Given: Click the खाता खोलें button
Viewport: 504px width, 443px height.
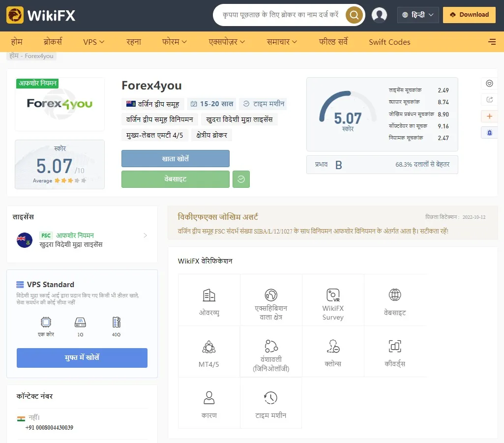Looking at the screenshot, I should (x=176, y=158).
